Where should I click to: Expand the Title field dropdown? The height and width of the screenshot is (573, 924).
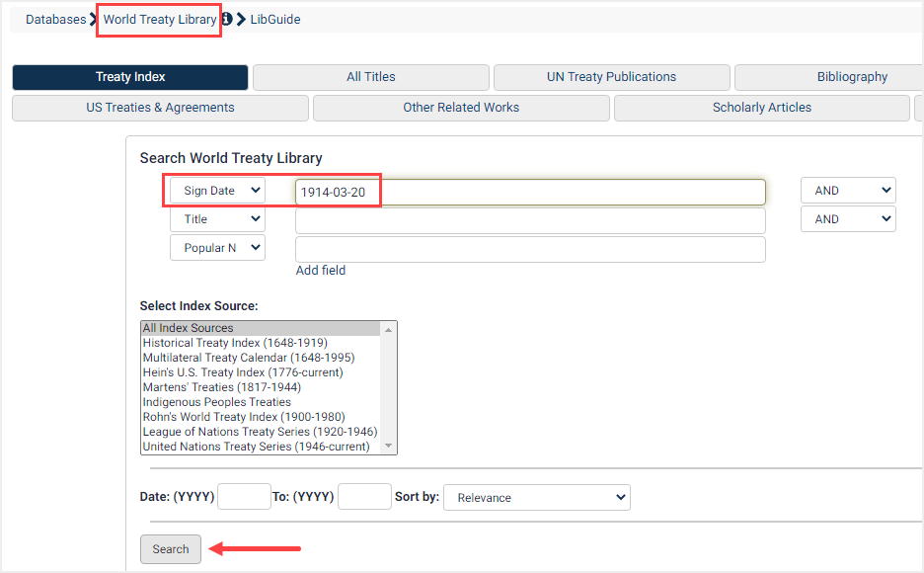coord(217,219)
